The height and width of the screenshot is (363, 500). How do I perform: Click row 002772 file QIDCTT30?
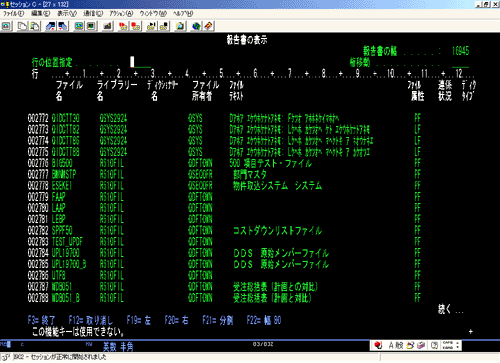click(66, 118)
